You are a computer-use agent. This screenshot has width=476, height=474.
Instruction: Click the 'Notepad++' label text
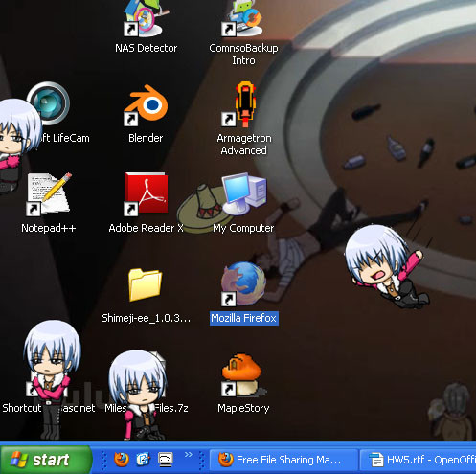(x=49, y=228)
